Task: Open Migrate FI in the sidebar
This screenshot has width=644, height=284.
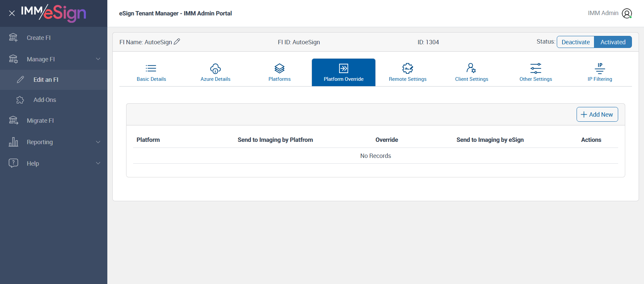Action: coord(54,120)
